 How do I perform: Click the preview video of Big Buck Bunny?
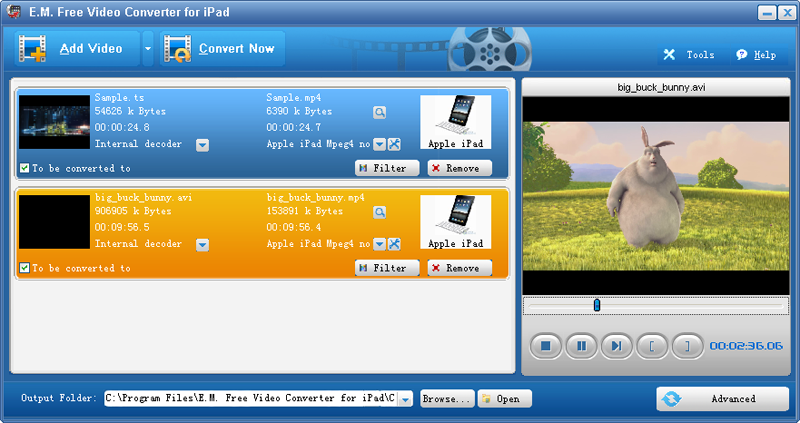(656, 196)
